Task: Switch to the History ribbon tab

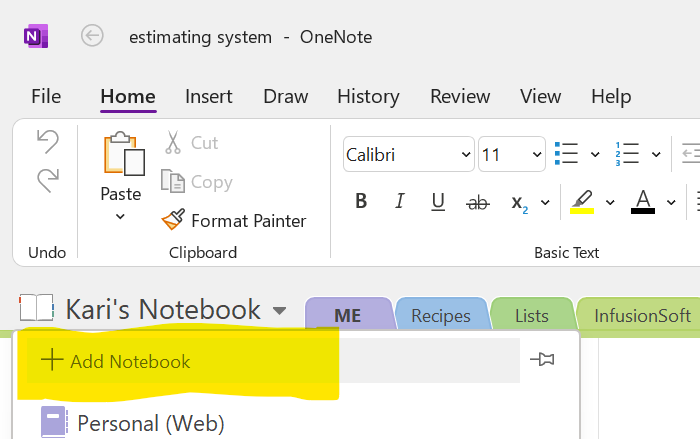Action: pos(368,96)
